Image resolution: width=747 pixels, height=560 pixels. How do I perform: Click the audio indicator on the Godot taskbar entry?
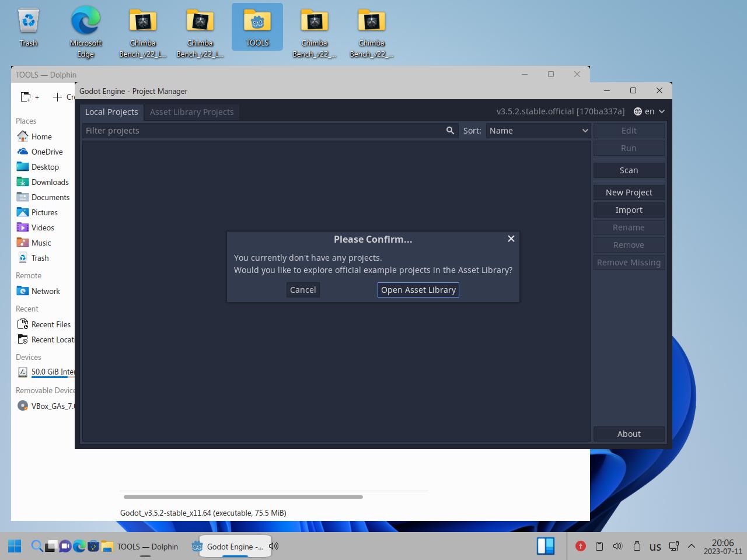click(274, 546)
